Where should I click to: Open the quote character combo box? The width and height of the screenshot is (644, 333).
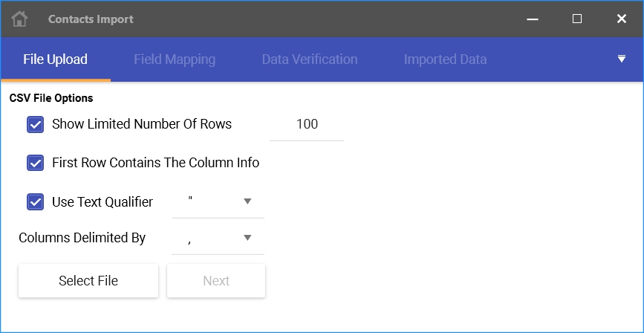(x=218, y=202)
